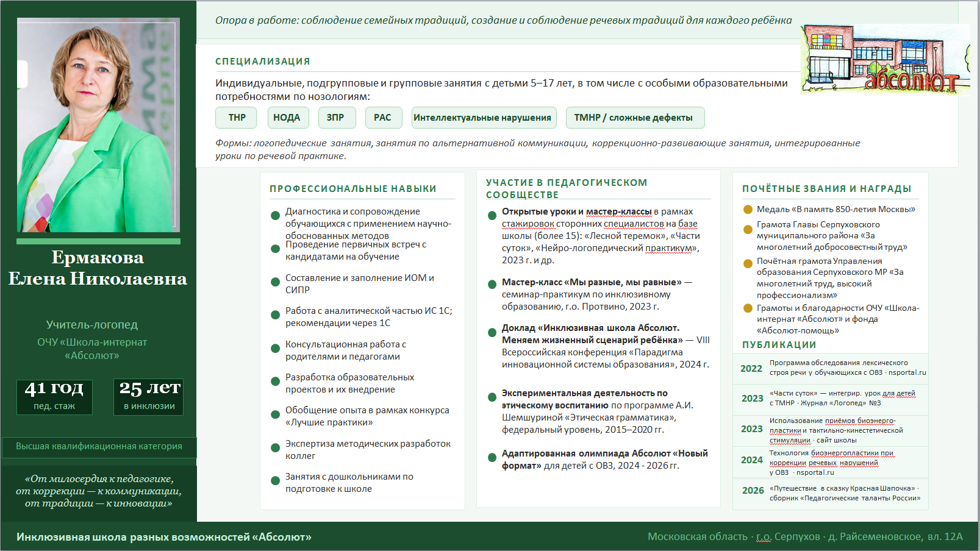Click the 25 лет в инклюзии box
980x551 pixels.
(149, 397)
